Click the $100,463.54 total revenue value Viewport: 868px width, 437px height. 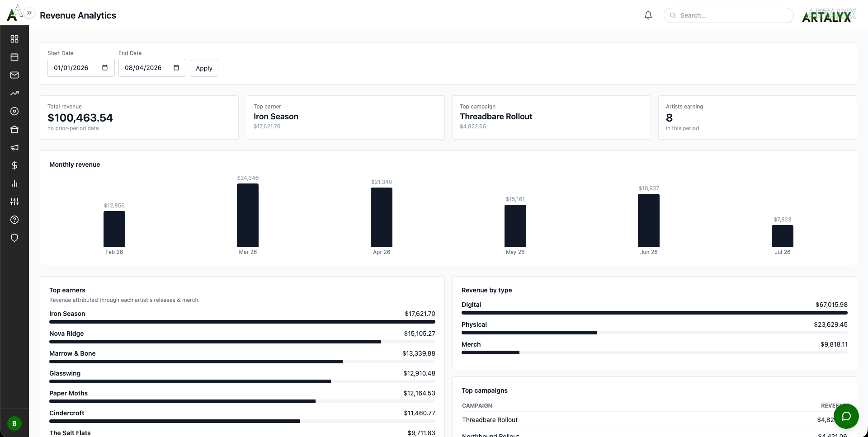click(x=80, y=117)
